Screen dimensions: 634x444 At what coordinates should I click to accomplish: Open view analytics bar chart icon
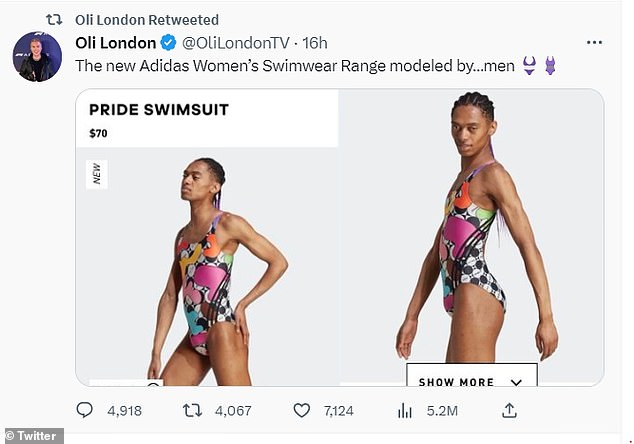[x=406, y=410]
